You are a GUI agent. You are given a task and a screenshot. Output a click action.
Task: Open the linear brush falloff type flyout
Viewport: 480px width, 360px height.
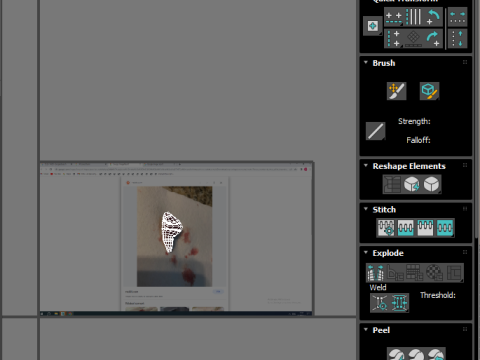coord(376,131)
